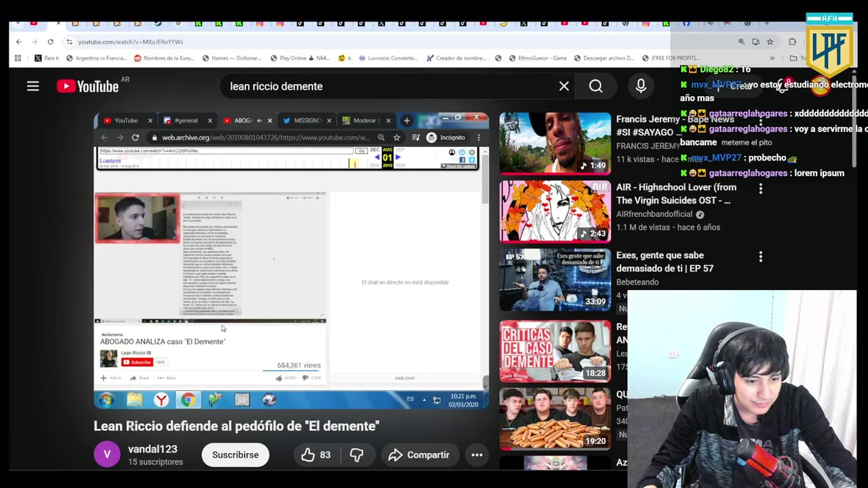Open the tab search chevron in tab strip

tap(17, 23)
